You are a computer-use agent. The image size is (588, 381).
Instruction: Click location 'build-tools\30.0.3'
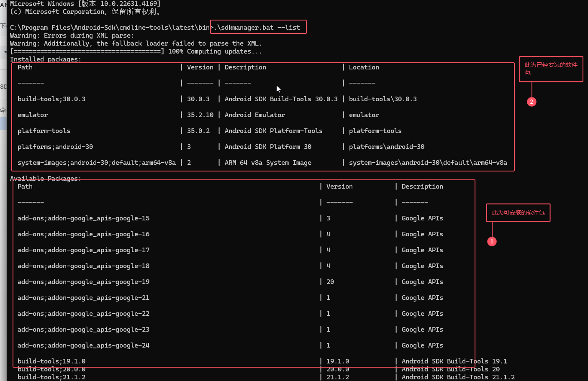coord(383,99)
